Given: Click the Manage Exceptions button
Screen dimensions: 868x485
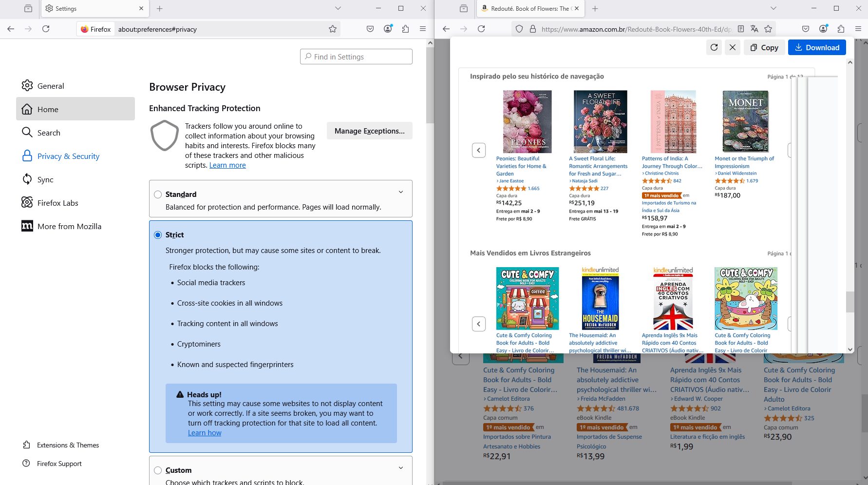Looking at the screenshot, I should tap(370, 131).
